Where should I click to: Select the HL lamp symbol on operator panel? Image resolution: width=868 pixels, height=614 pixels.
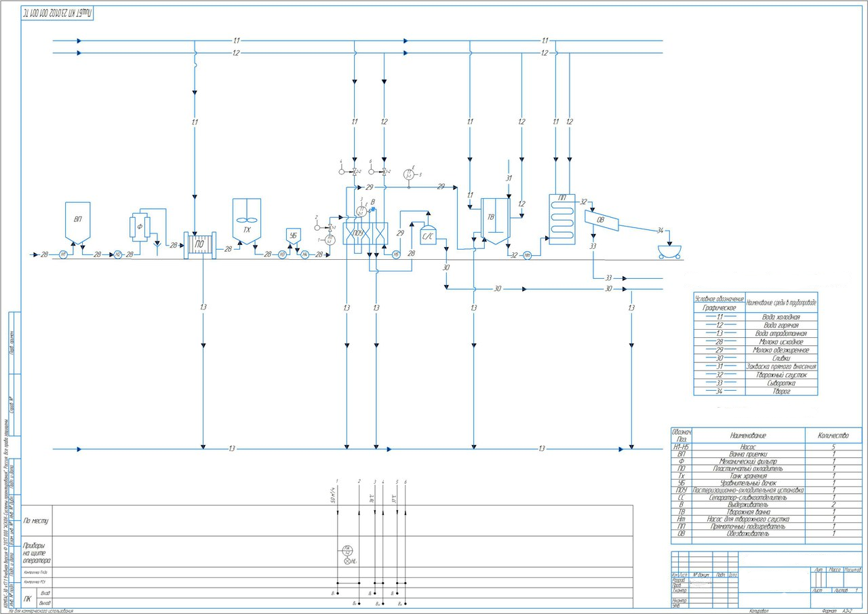click(x=349, y=561)
